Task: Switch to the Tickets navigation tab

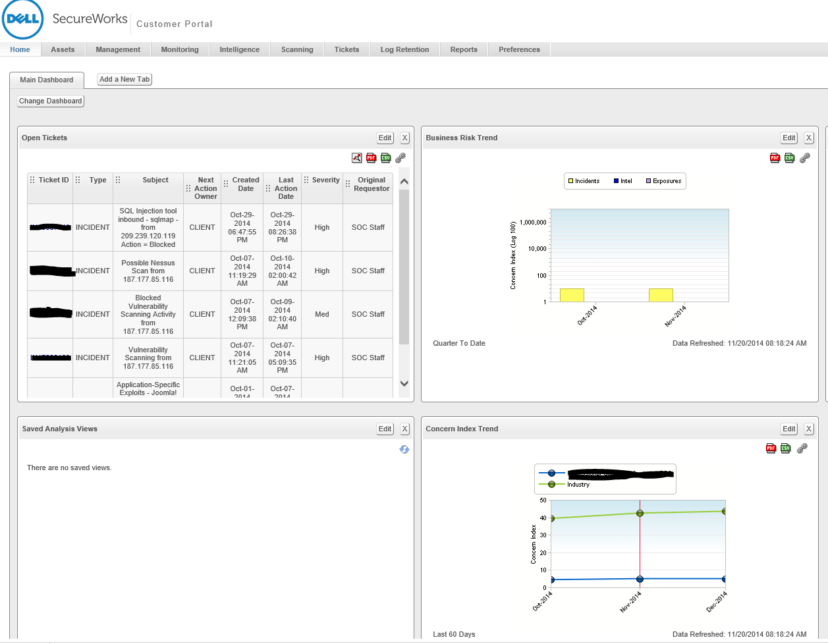Action: (x=346, y=49)
